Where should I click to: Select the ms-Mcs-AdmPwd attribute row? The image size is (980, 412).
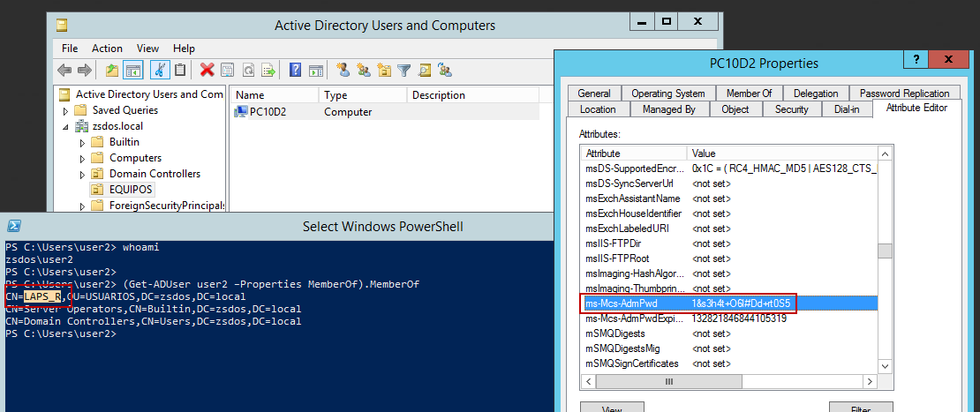coord(728,303)
